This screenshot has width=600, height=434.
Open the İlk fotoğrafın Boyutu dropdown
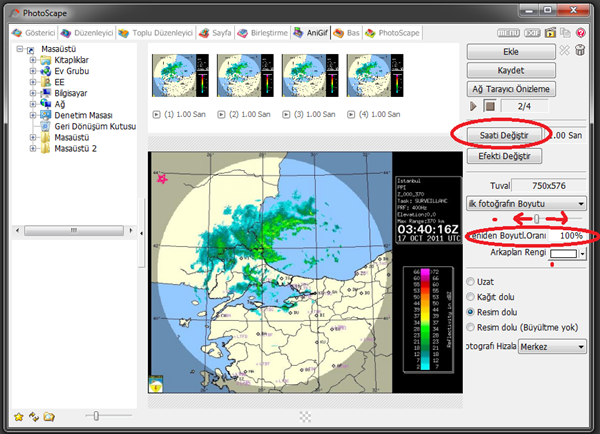click(526, 202)
